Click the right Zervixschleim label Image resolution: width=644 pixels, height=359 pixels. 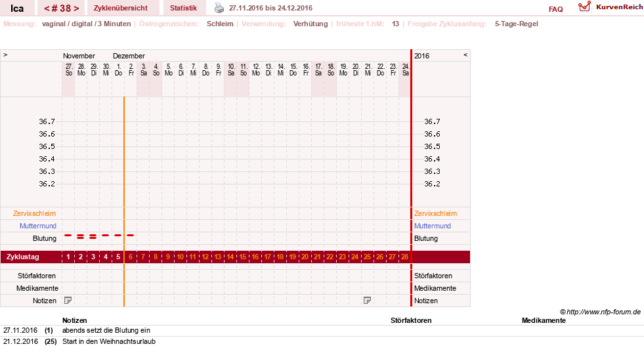(435, 213)
